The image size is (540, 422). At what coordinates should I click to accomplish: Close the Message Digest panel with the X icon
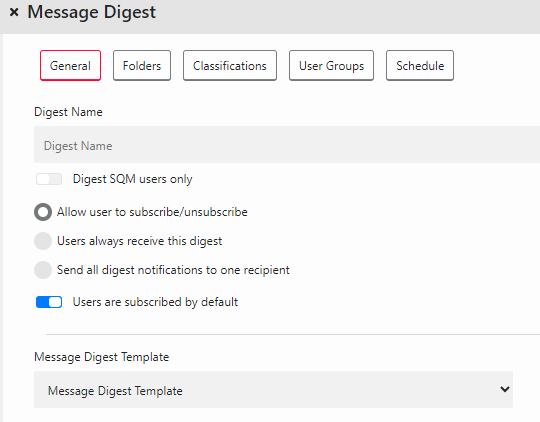[x=14, y=12]
